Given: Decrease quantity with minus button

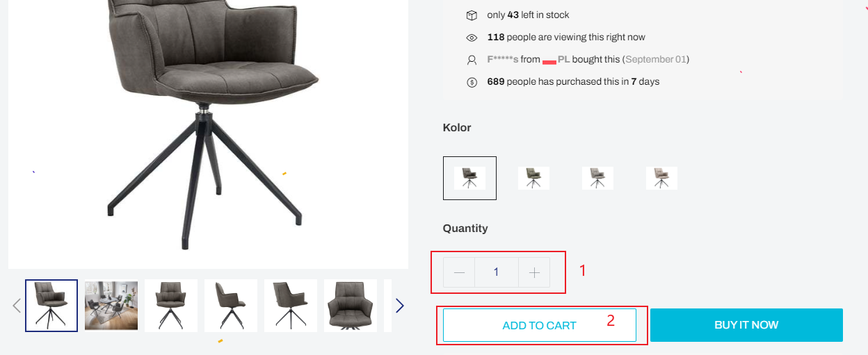Looking at the screenshot, I should [x=459, y=272].
